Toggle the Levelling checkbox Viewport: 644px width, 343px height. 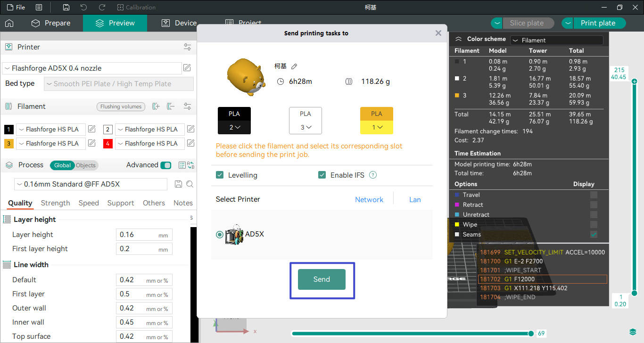click(x=220, y=175)
